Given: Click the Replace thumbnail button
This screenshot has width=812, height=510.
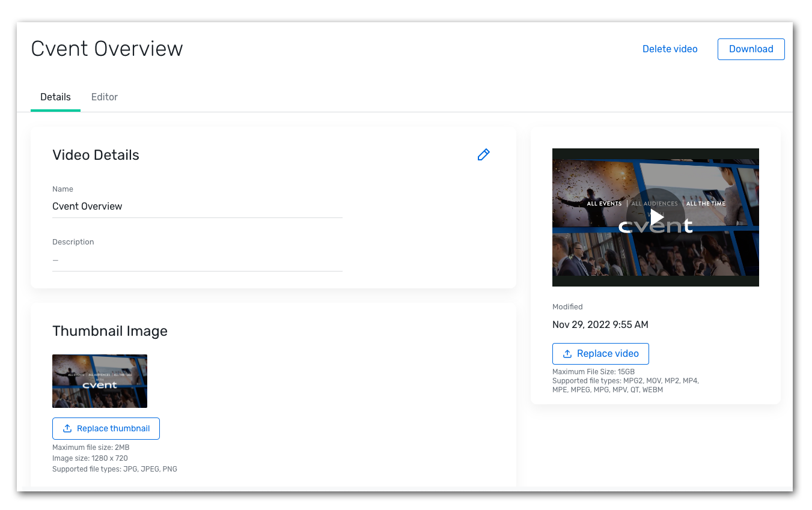Looking at the screenshot, I should click(106, 428).
